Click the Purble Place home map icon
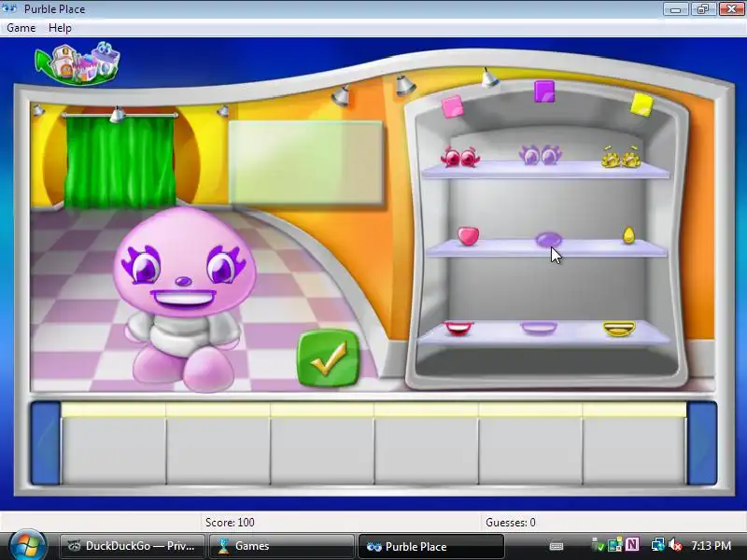747x560 pixels. pyautogui.click(x=78, y=63)
